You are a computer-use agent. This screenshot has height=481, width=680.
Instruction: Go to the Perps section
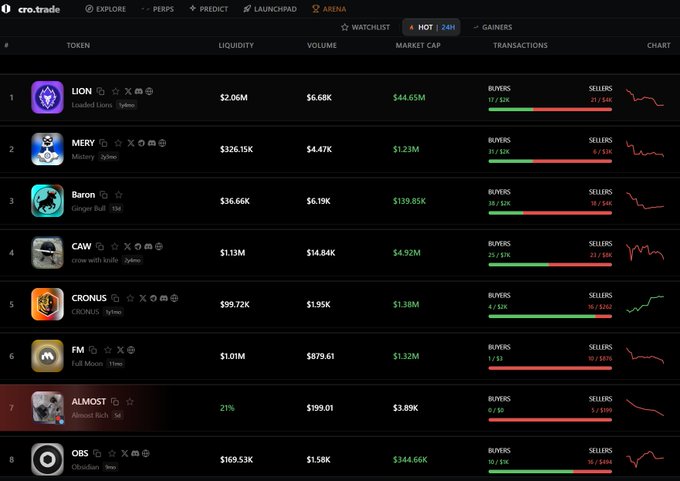tap(157, 9)
